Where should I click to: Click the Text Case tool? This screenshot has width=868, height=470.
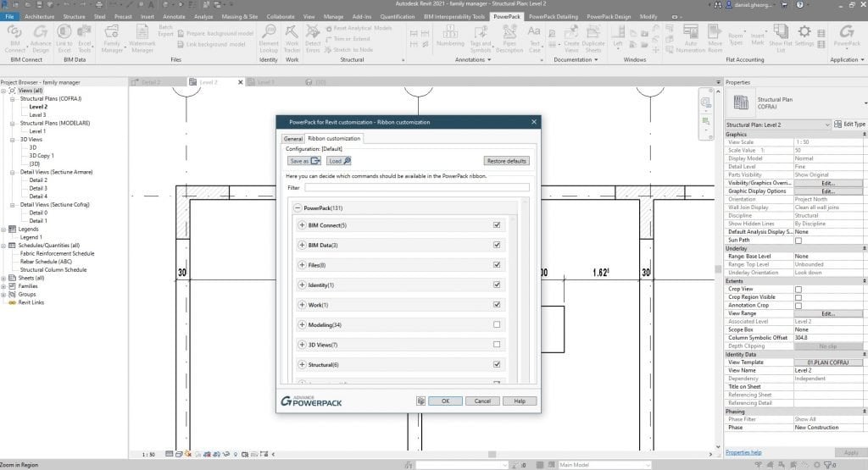pyautogui.click(x=534, y=37)
